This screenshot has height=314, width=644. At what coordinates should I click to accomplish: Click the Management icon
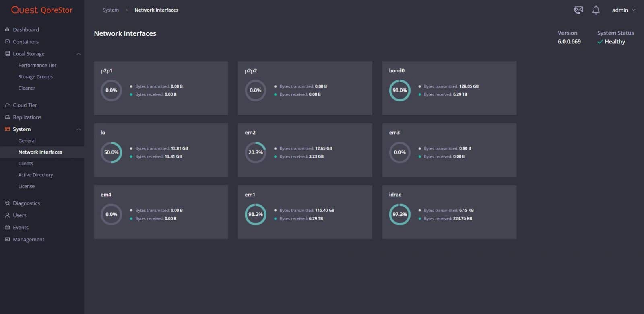click(x=7, y=239)
